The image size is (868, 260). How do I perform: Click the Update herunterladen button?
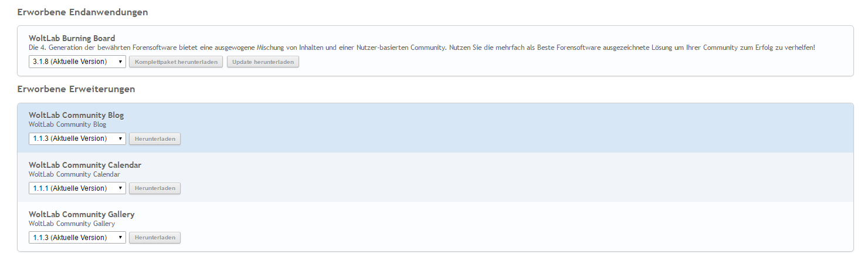coord(263,62)
